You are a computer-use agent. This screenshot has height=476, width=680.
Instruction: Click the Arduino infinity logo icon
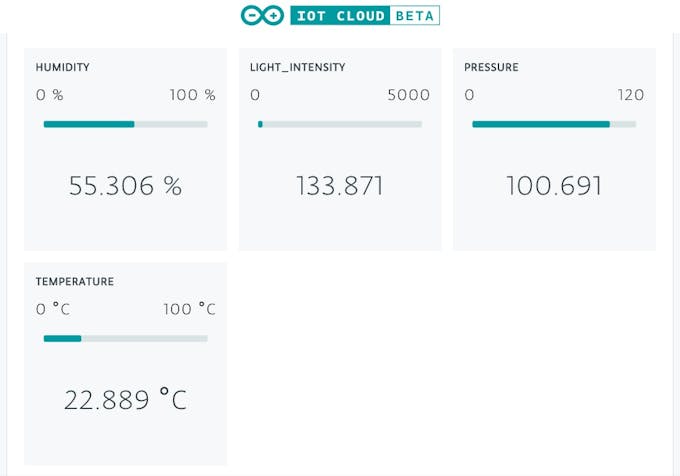click(262, 16)
